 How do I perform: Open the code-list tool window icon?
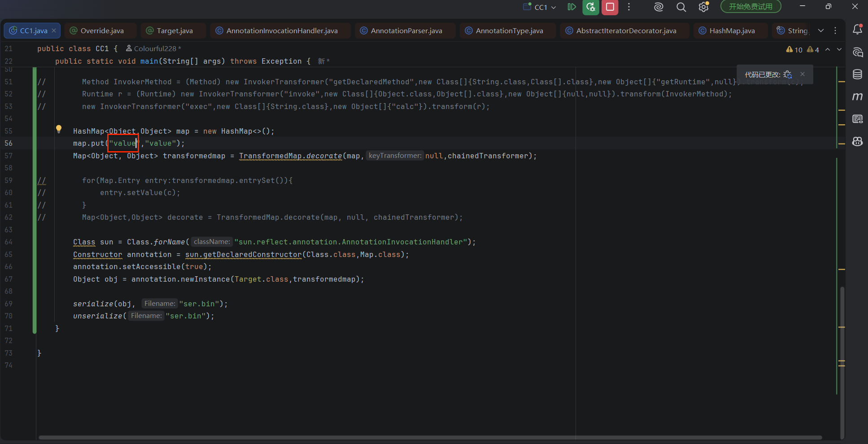857,119
